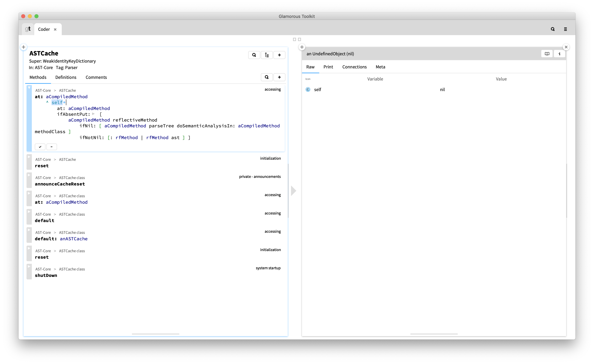The height and width of the screenshot is (364, 594).
Task: Collapse the expanded at: aCompiledMethod method
Action: click(x=29, y=88)
